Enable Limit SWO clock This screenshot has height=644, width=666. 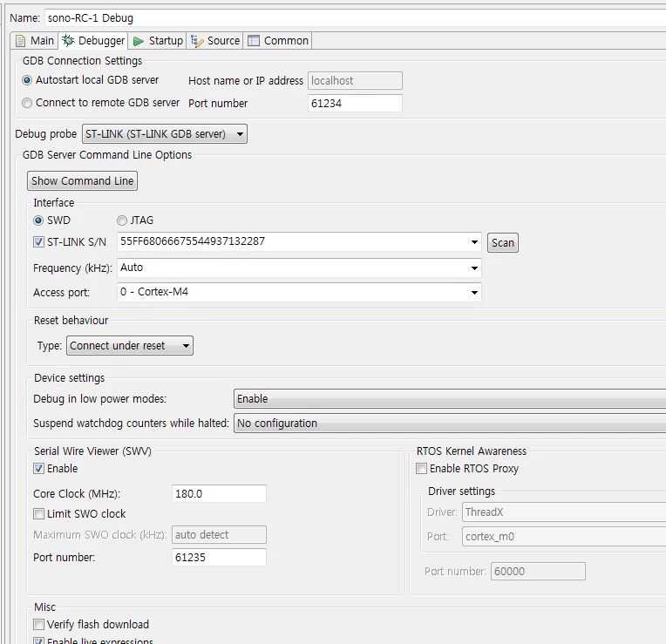click(38, 513)
